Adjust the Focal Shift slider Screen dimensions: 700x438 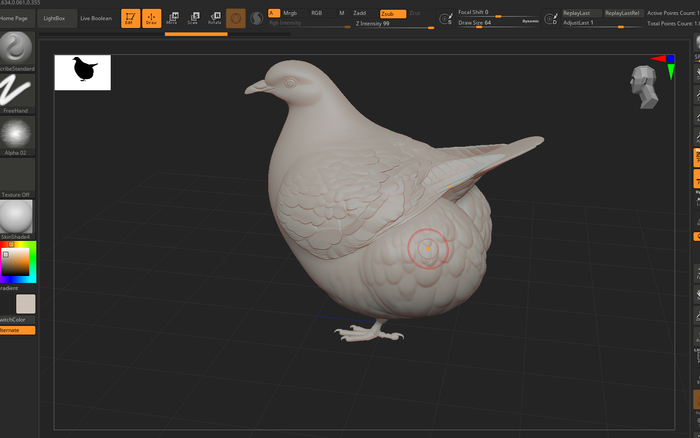point(498,13)
